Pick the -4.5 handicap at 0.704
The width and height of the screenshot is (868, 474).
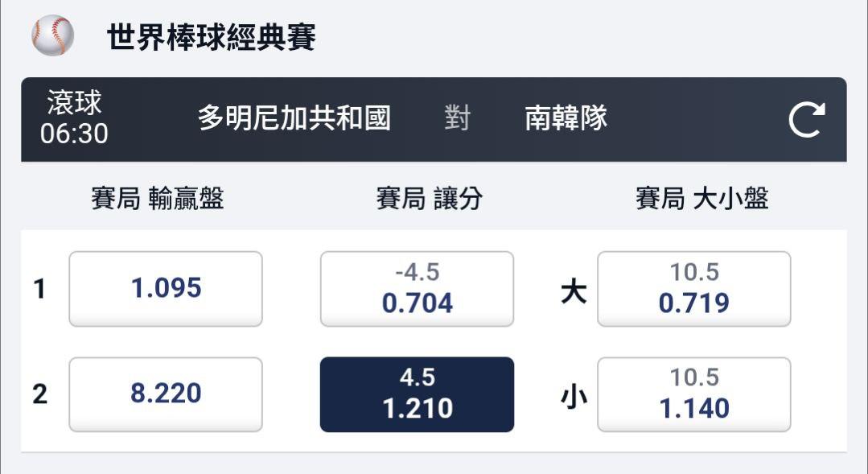pos(417,289)
